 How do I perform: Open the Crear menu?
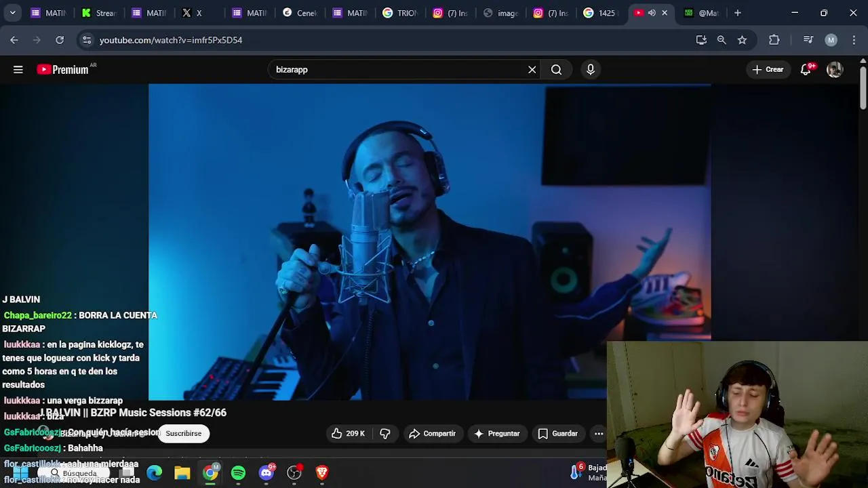(768, 69)
